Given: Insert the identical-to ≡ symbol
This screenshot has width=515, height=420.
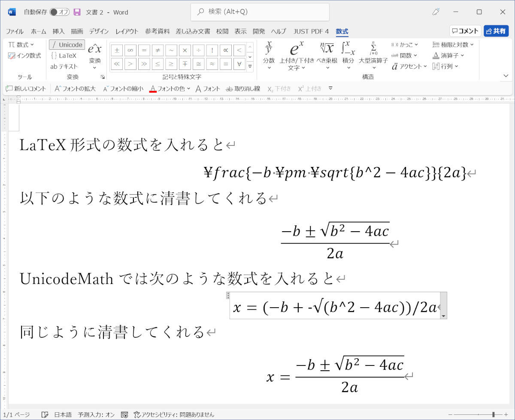Looking at the screenshot, I should coord(226,64).
